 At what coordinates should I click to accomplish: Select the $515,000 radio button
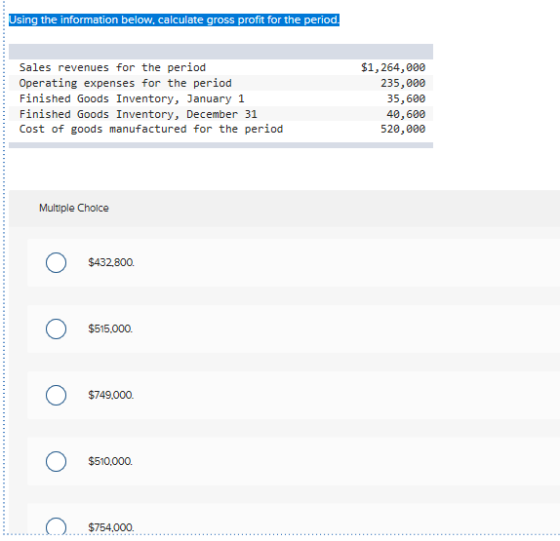56,329
